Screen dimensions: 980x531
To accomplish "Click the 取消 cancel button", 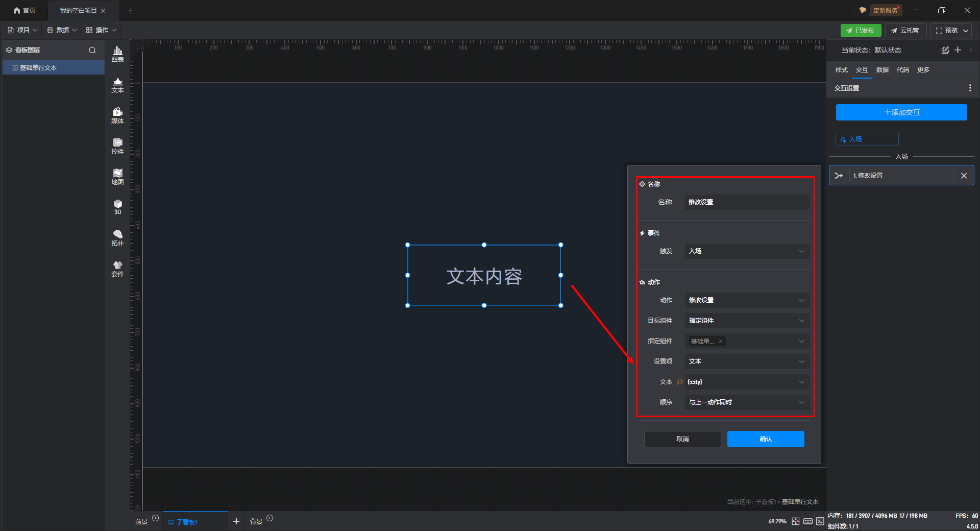I will pyautogui.click(x=682, y=439).
